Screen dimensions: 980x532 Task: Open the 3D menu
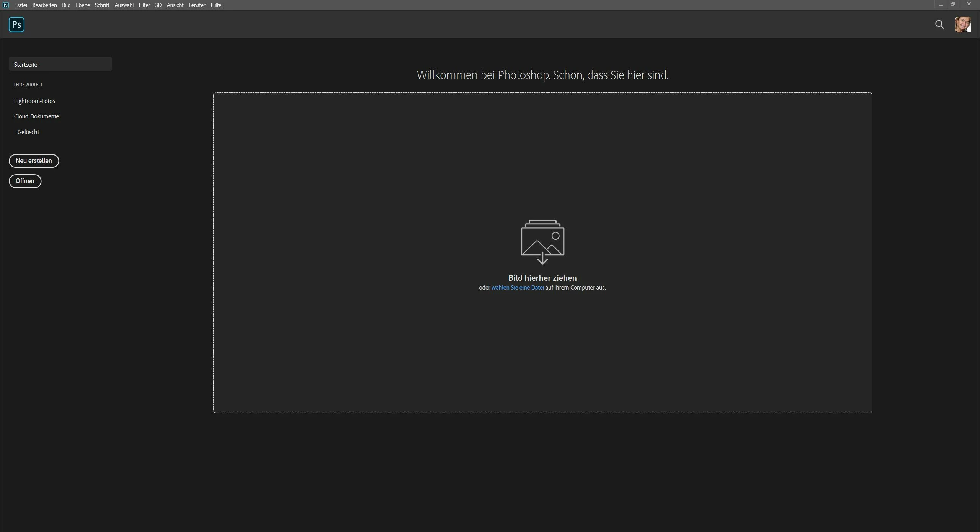tap(158, 5)
